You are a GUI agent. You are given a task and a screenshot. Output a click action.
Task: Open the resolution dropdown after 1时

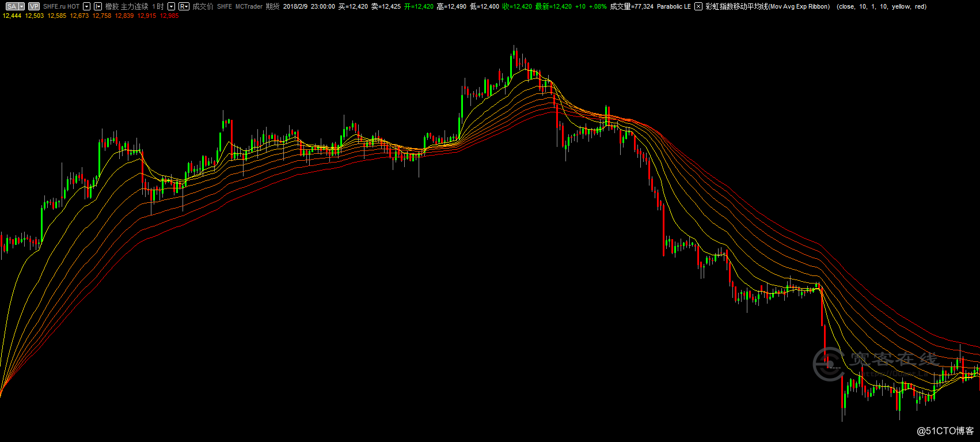(x=171, y=6)
